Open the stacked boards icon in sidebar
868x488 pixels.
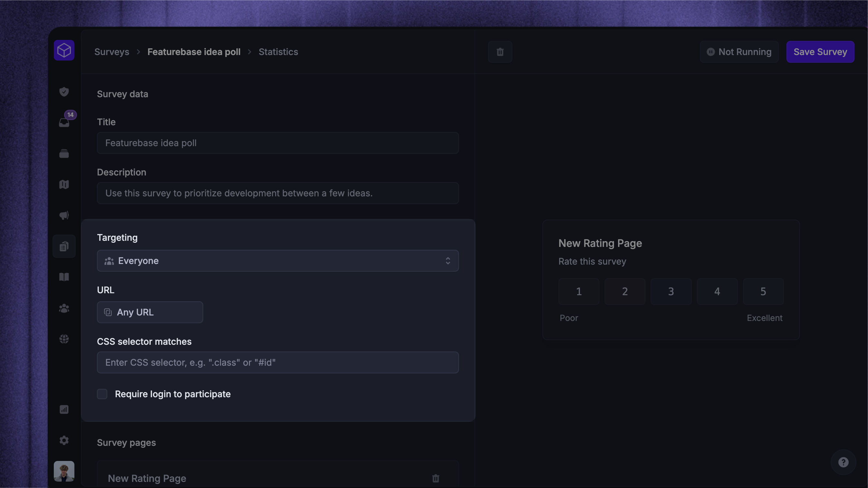click(x=64, y=154)
